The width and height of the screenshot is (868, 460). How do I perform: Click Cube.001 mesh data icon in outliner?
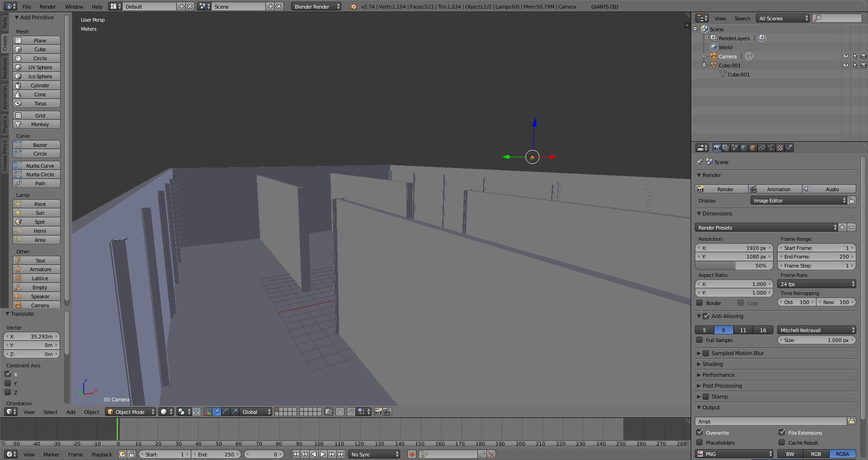(723, 74)
